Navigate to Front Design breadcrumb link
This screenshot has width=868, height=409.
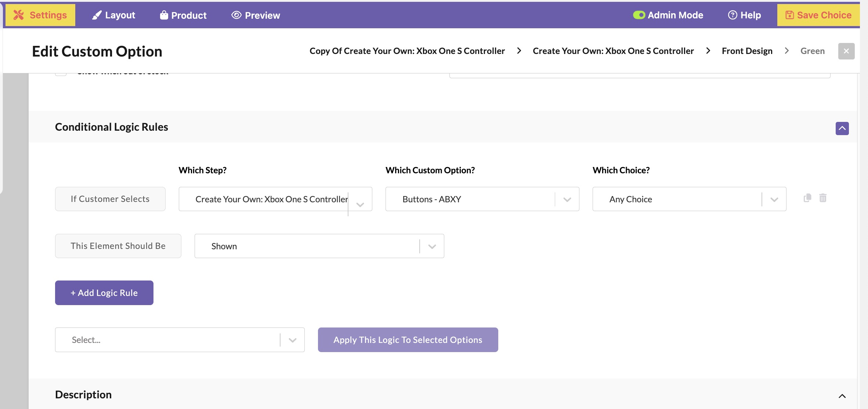(x=747, y=51)
